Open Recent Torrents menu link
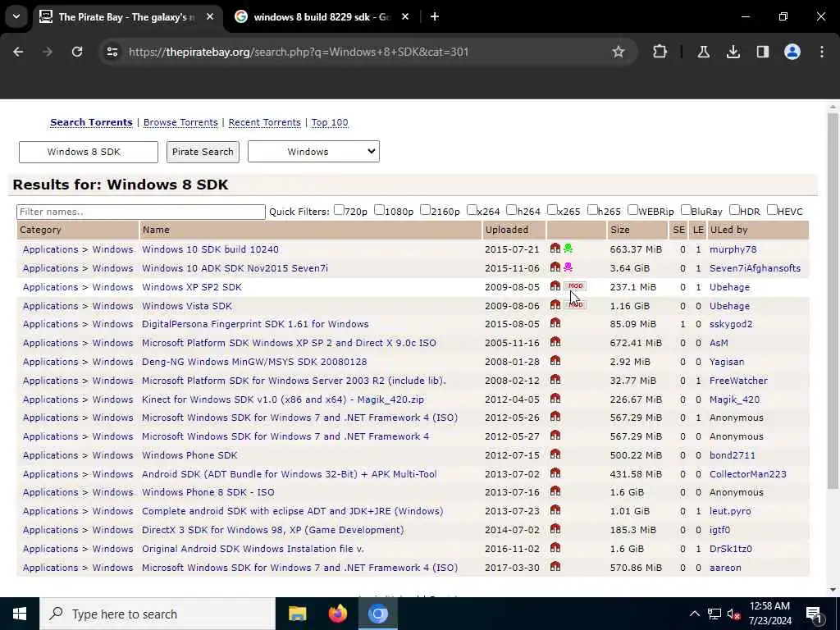This screenshot has width=840, height=630. click(265, 122)
